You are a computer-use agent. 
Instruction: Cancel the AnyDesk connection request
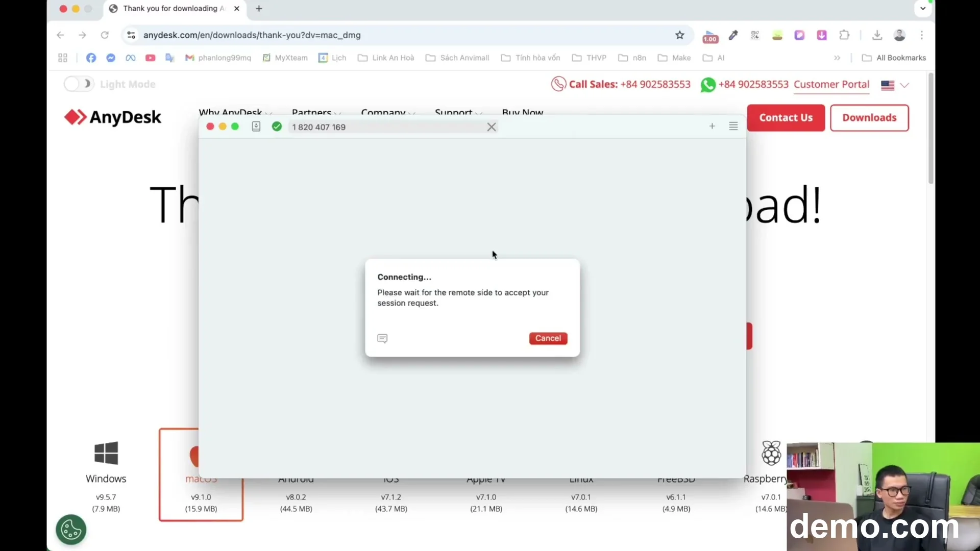pyautogui.click(x=548, y=338)
